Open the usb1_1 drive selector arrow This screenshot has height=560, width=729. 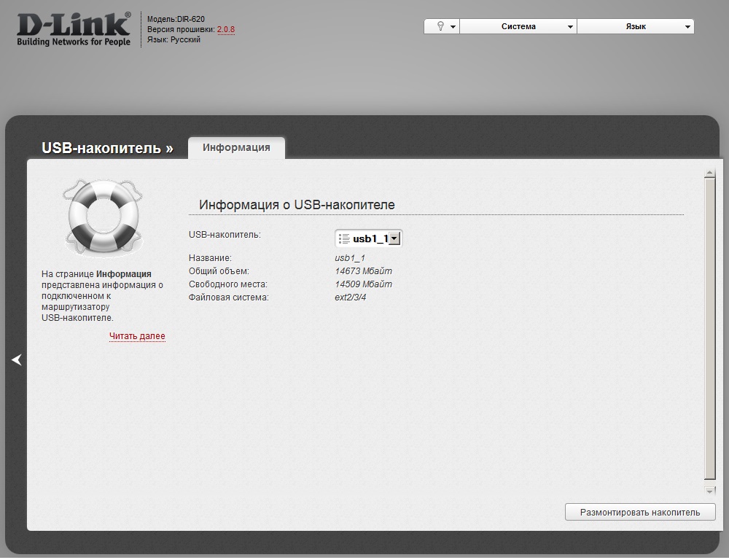click(x=394, y=238)
